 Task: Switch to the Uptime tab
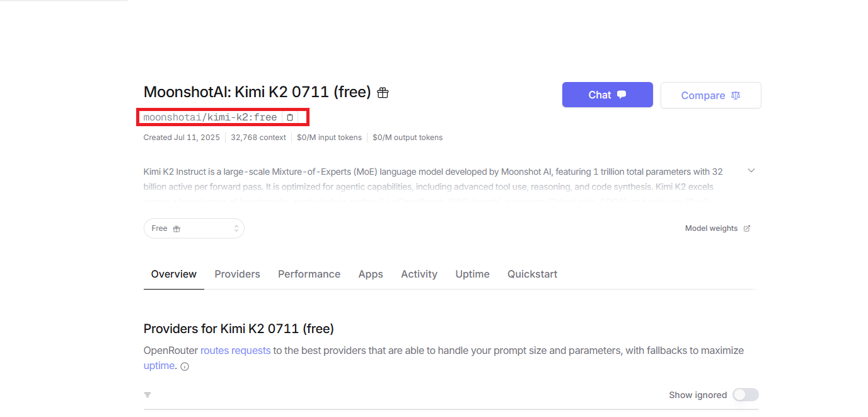[472, 274]
